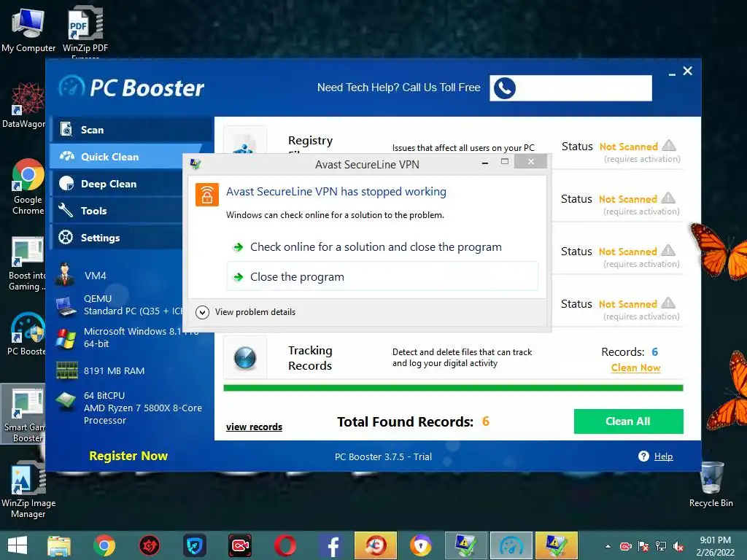Minimize the PC Booster window
This screenshot has width=747, height=560.
(672, 74)
